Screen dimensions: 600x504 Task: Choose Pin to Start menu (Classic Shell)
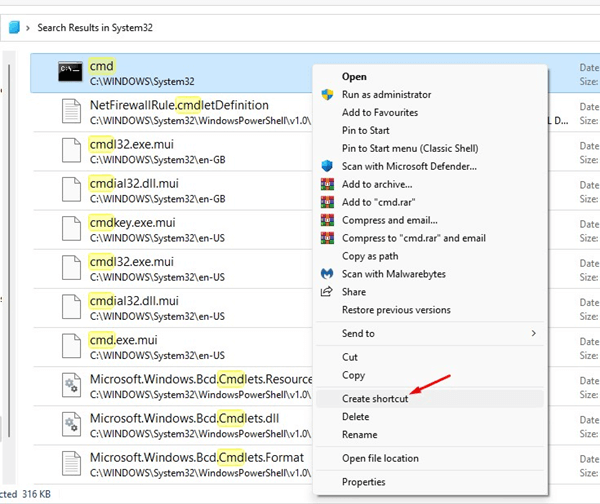pyautogui.click(x=410, y=148)
